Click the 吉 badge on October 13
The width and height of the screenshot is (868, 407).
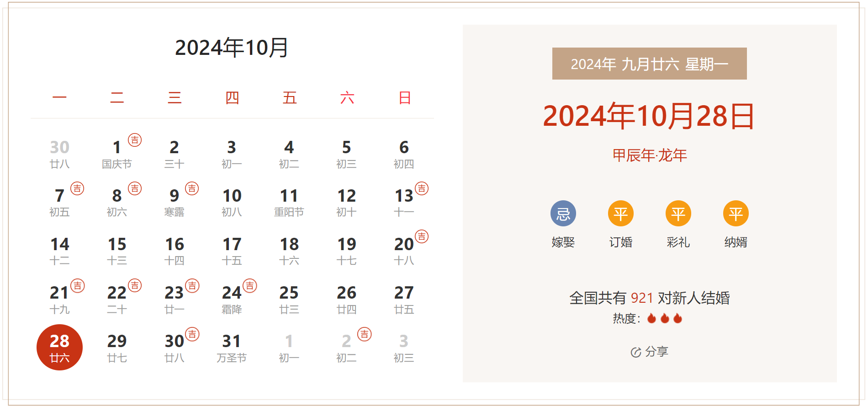point(422,188)
